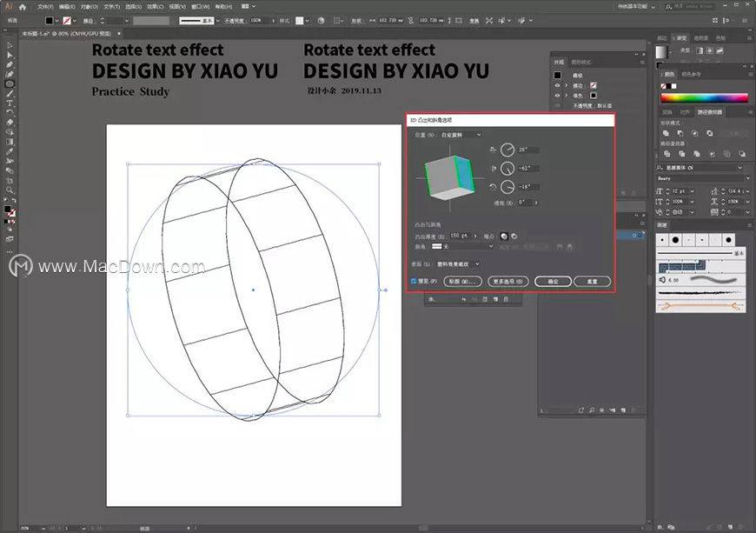Select the Paintbrush tool
This screenshot has width=756, height=533.
pyautogui.click(x=10, y=94)
